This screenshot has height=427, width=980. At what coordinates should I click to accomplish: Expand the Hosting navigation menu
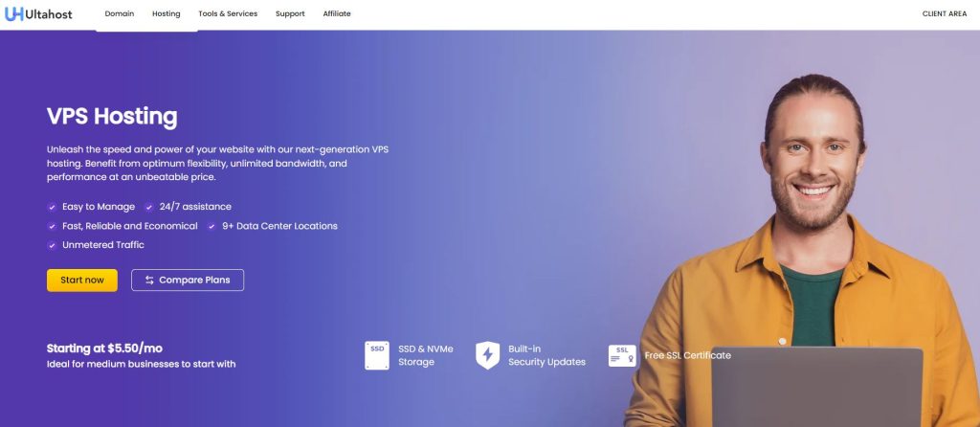(167, 13)
